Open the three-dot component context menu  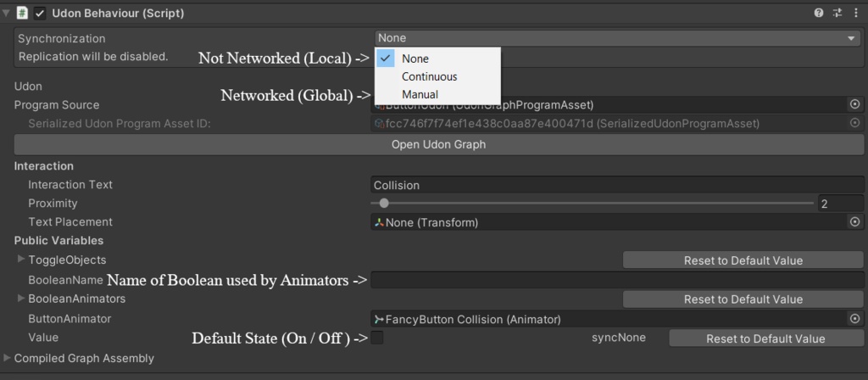pos(855,13)
